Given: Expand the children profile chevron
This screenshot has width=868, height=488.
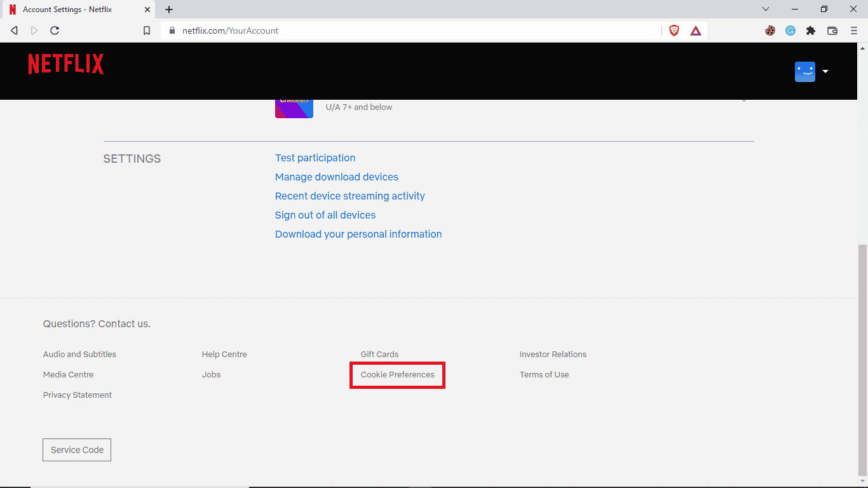Looking at the screenshot, I should click(x=743, y=100).
